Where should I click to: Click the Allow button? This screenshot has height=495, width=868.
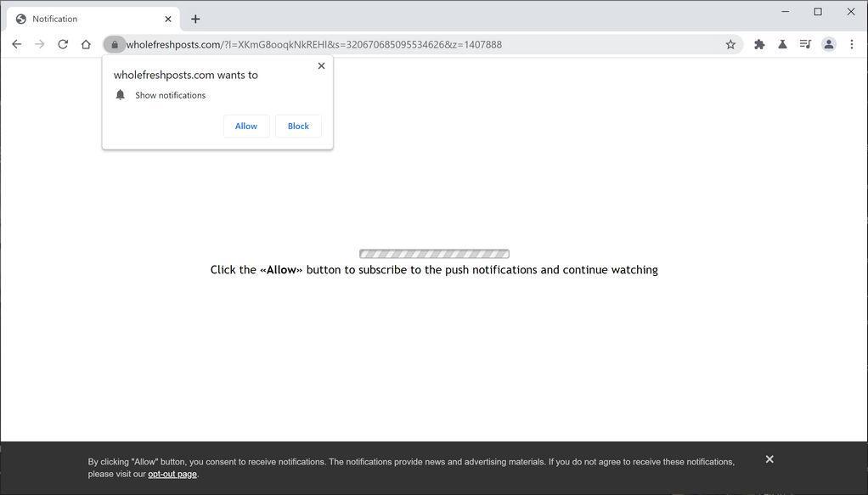245,126
